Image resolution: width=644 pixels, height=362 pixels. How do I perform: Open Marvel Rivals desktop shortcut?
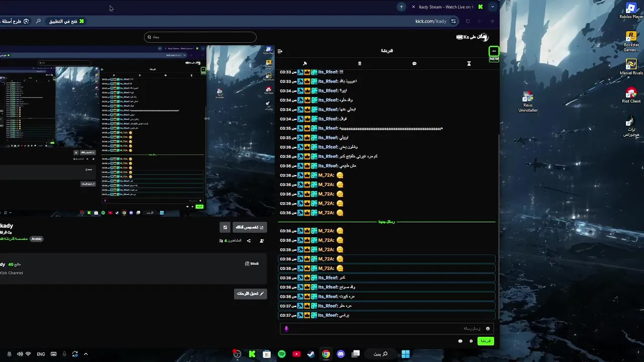[631, 67]
